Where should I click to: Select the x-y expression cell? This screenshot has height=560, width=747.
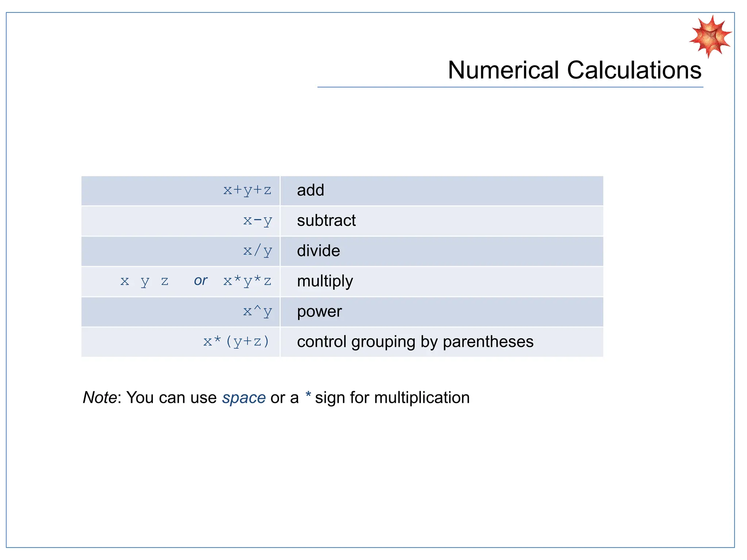coord(258,221)
